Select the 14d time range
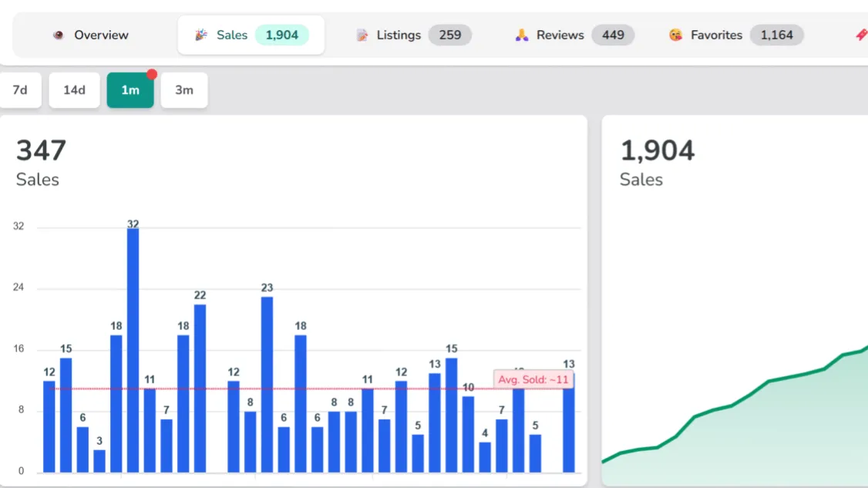Viewport: 868px width, 488px height. 74,90
